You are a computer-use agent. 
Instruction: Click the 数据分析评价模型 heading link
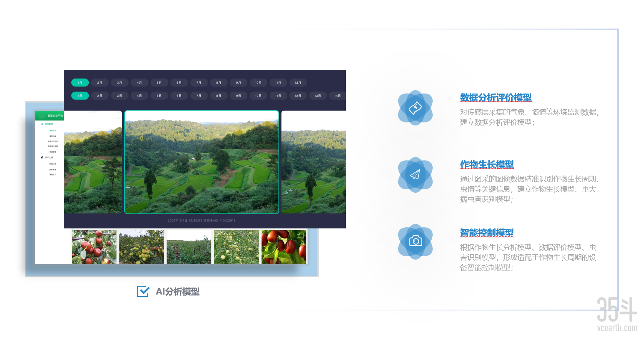click(496, 98)
